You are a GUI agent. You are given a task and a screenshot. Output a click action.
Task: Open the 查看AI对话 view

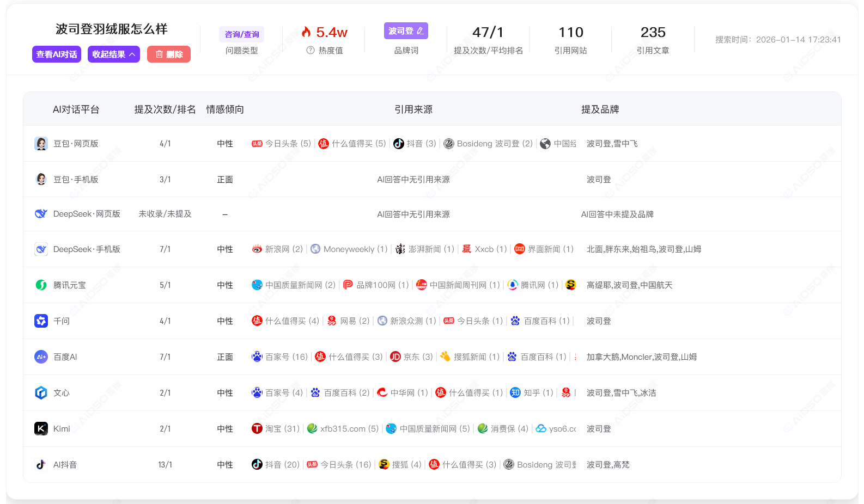(x=57, y=54)
